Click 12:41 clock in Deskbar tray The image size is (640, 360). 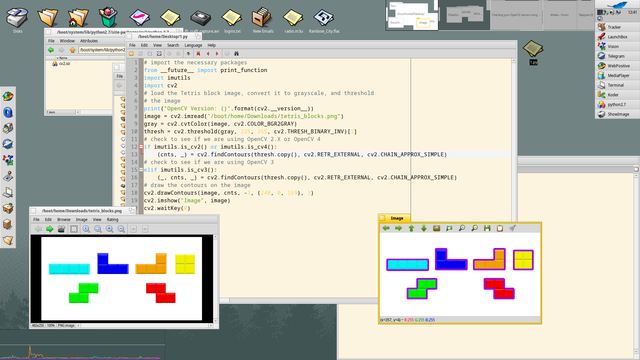(632, 13)
